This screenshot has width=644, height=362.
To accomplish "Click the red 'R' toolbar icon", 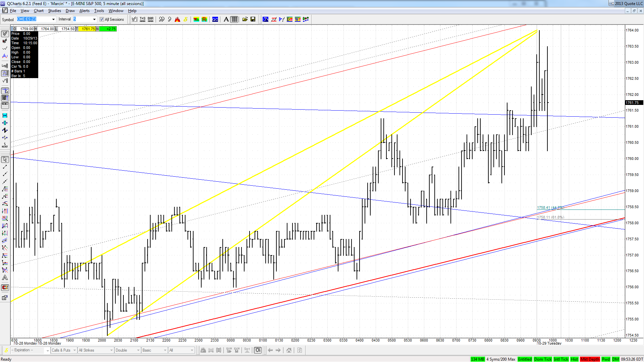I will pyautogui.click(x=204, y=19).
